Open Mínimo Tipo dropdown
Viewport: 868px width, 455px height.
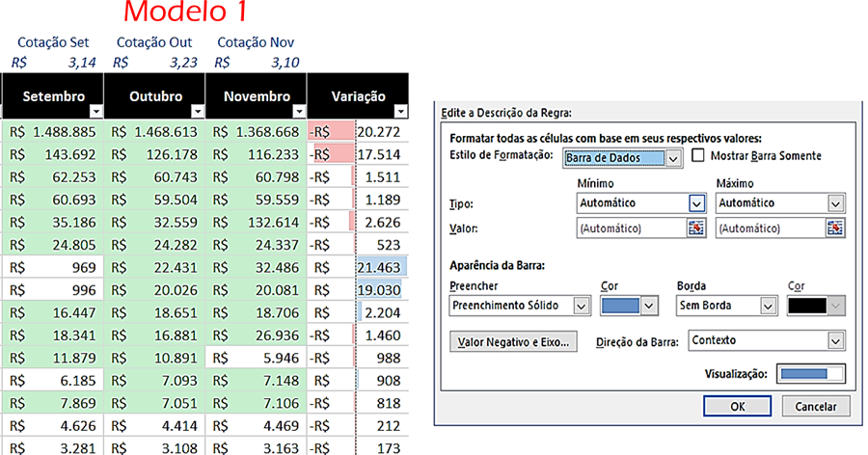click(x=696, y=203)
